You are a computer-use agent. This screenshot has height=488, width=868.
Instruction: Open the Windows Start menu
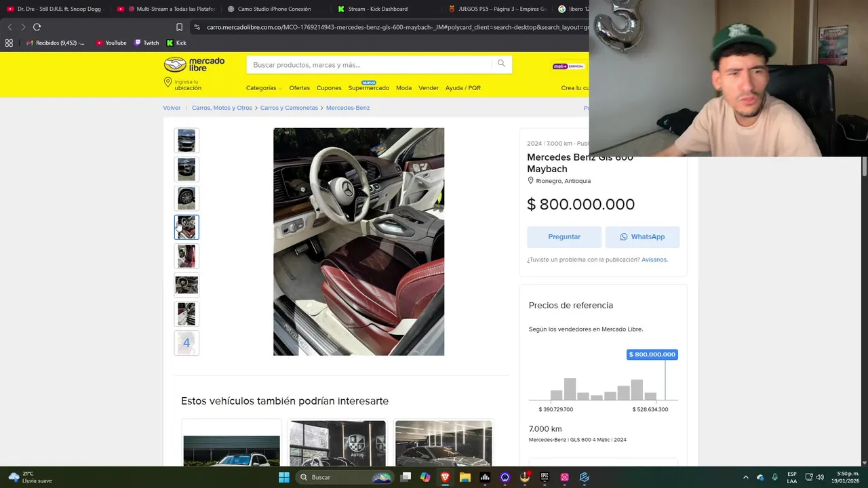(284, 477)
